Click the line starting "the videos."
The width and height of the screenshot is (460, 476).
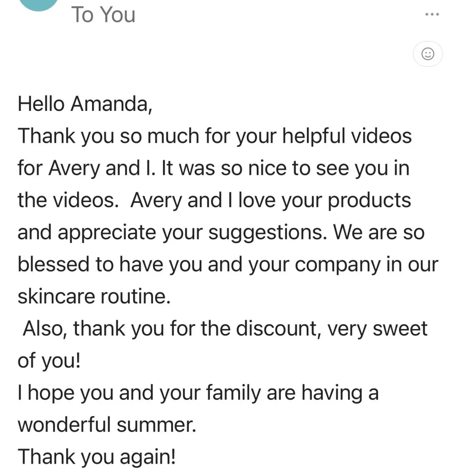tap(214, 200)
